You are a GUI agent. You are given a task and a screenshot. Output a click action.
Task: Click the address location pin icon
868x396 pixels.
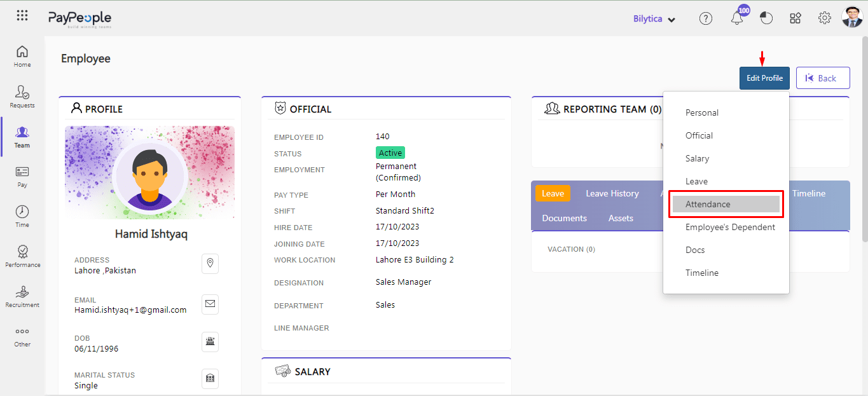coord(210,263)
